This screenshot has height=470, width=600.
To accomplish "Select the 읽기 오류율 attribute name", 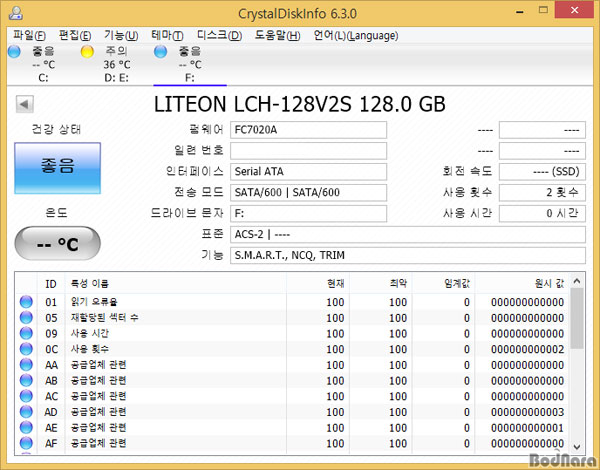I will [x=94, y=302].
